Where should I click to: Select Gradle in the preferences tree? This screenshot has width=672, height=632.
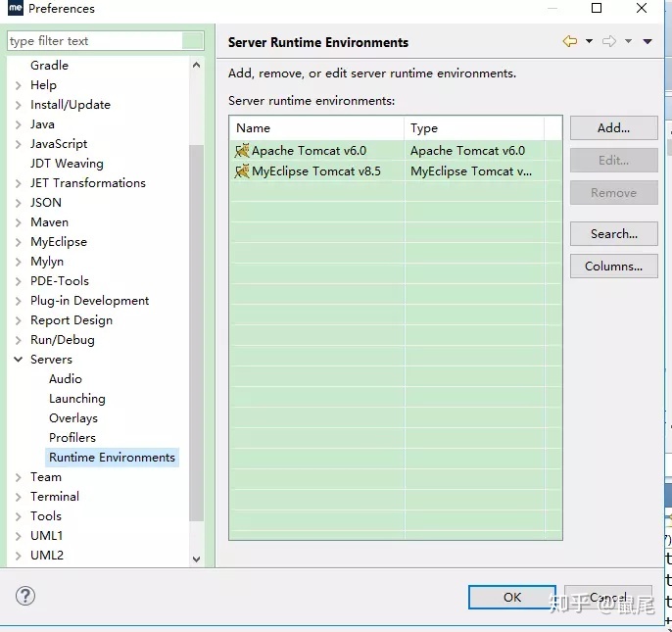tap(49, 66)
